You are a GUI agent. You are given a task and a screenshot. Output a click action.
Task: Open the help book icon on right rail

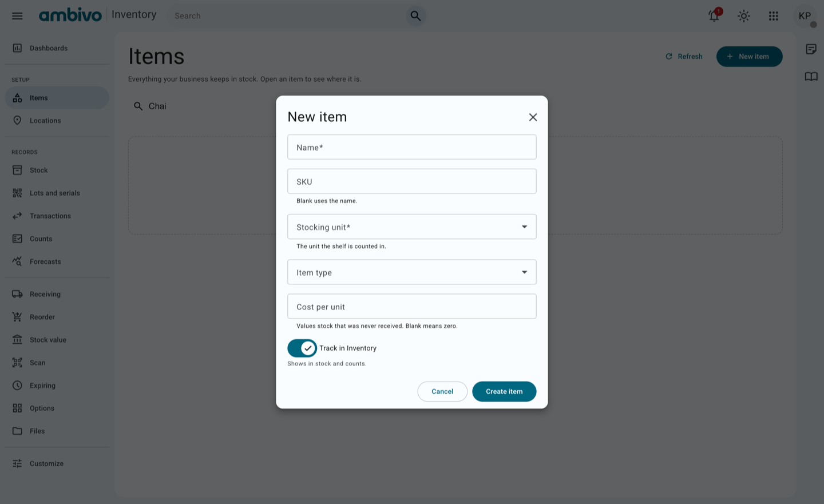(x=811, y=77)
